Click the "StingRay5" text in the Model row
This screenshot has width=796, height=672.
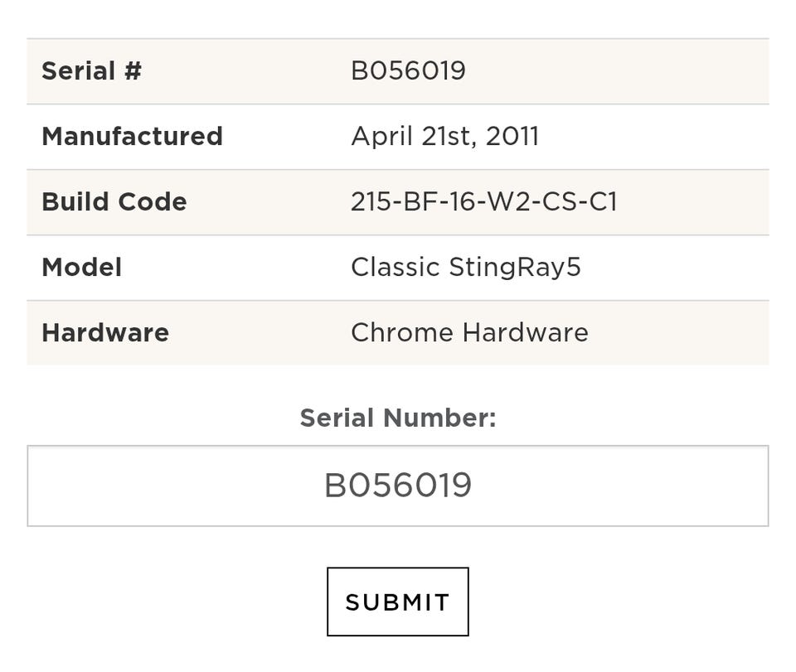tap(515, 268)
